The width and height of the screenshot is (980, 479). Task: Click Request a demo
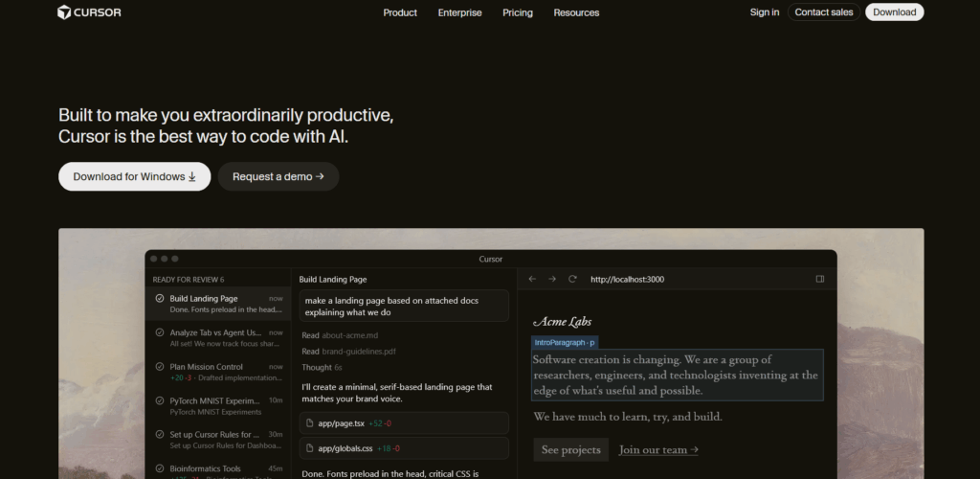[x=278, y=176]
